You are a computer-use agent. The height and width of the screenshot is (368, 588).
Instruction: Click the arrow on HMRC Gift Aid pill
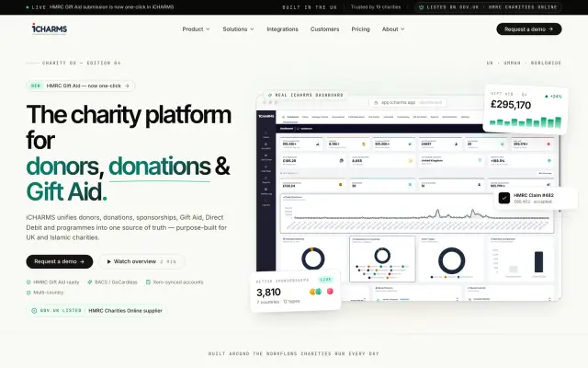pyautogui.click(x=127, y=86)
